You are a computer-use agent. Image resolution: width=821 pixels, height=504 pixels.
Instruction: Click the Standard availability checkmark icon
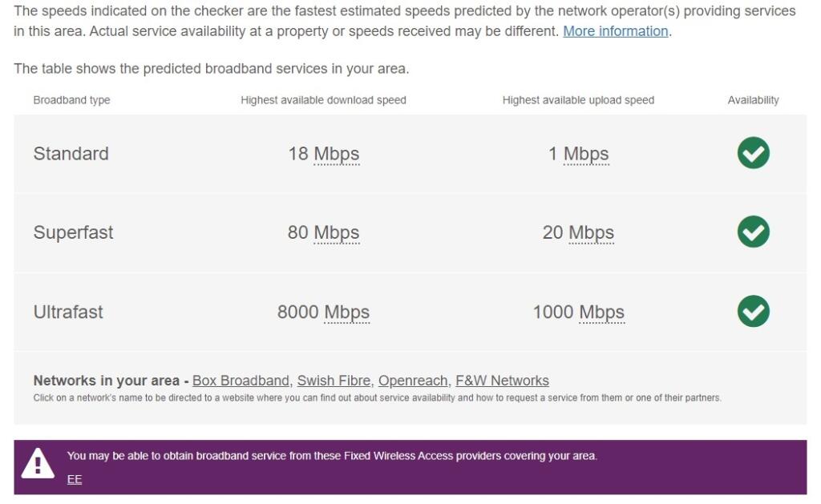[753, 153]
